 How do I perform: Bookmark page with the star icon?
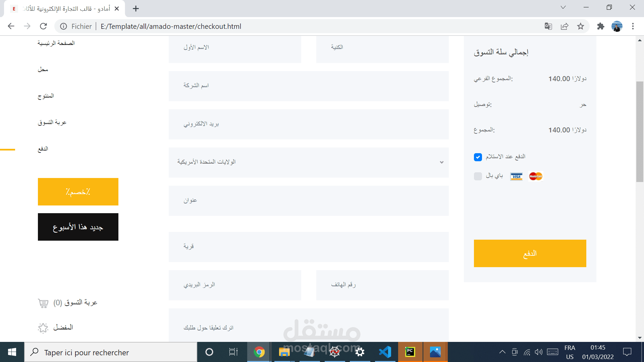pos(581,26)
